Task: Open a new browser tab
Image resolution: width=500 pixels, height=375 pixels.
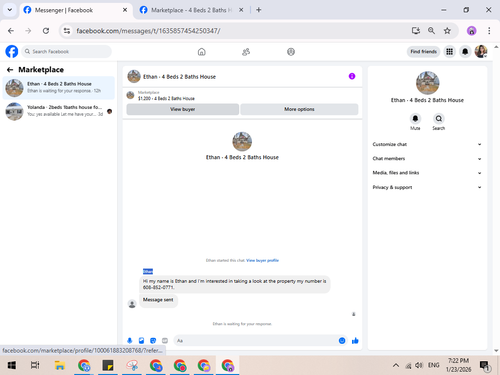Action: [x=259, y=10]
